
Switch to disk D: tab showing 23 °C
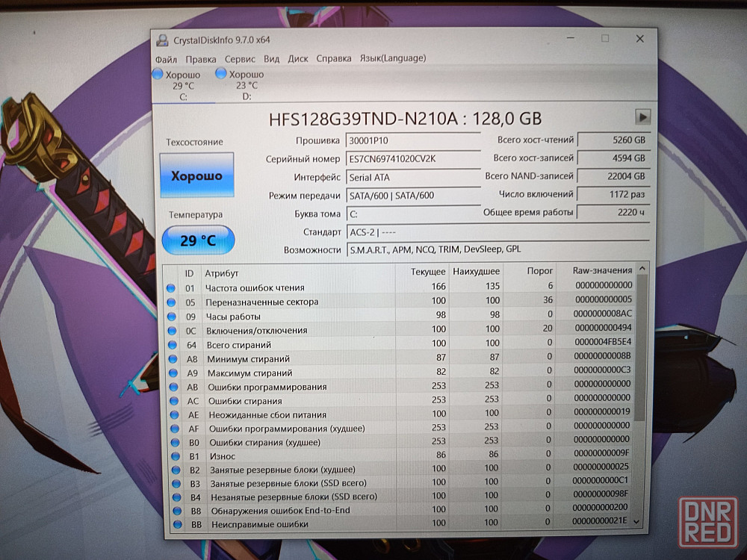pyautogui.click(x=242, y=85)
